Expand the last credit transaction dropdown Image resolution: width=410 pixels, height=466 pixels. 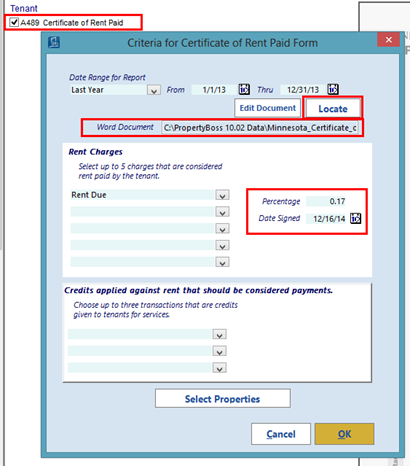coord(219,368)
